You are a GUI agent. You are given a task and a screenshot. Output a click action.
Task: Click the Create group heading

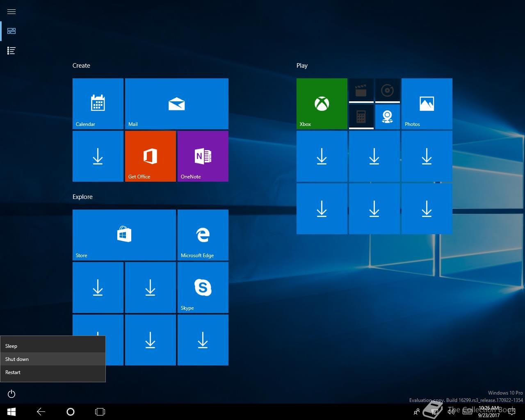(x=81, y=66)
